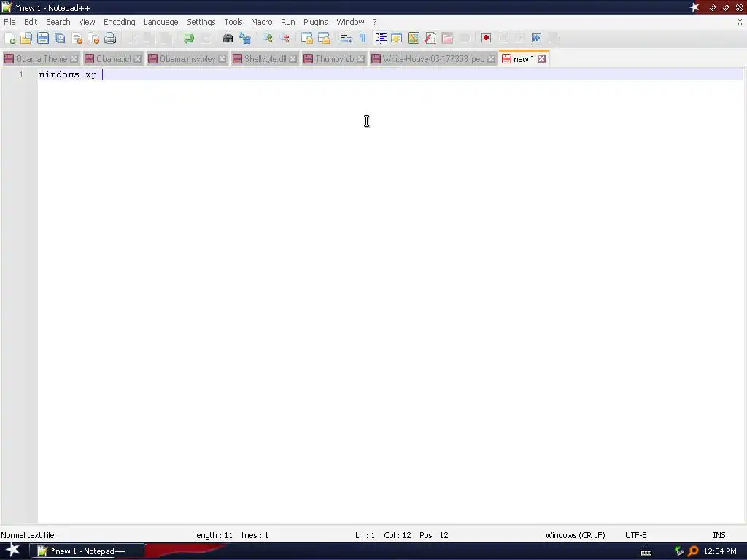Click the keyboard icon in system tray
This screenshot has width=747, height=560.
pyautogui.click(x=646, y=553)
